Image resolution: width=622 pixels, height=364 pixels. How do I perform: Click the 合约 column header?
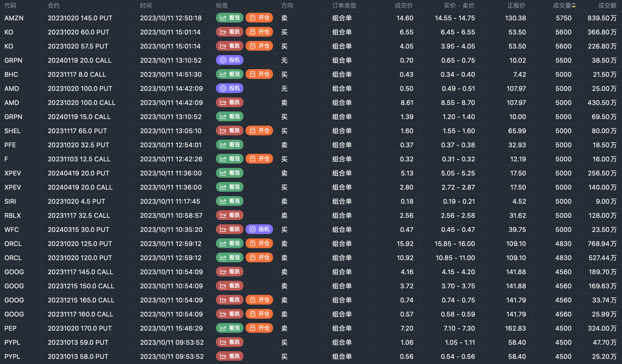point(54,6)
